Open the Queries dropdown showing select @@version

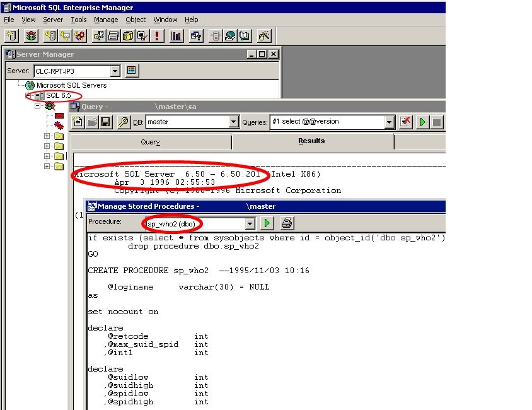390,122
